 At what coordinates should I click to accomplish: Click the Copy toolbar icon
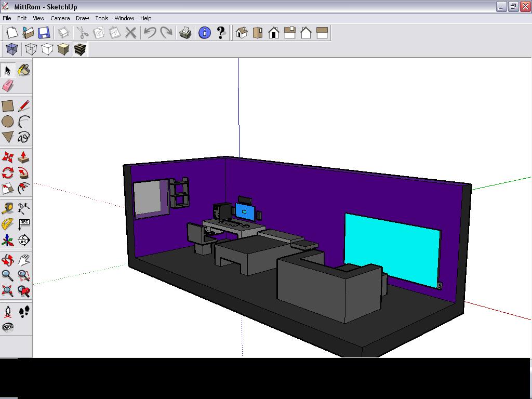pyautogui.click(x=99, y=33)
